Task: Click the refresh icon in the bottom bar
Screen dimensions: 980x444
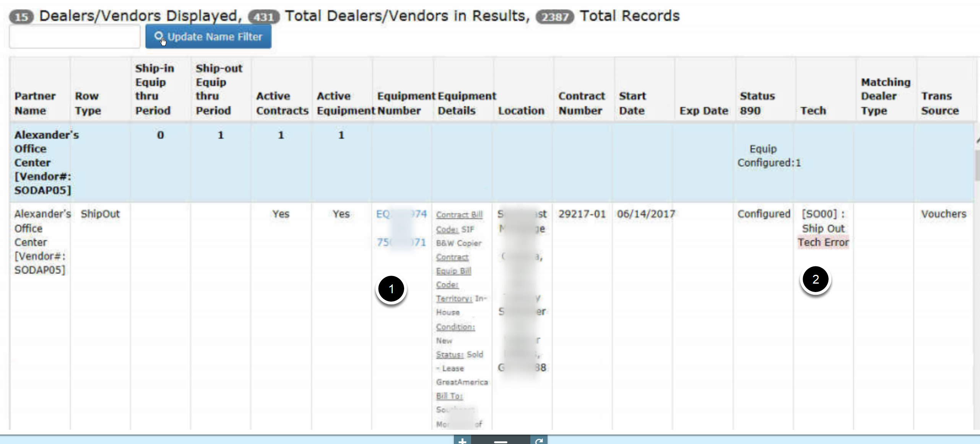Action: pyautogui.click(x=539, y=440)
